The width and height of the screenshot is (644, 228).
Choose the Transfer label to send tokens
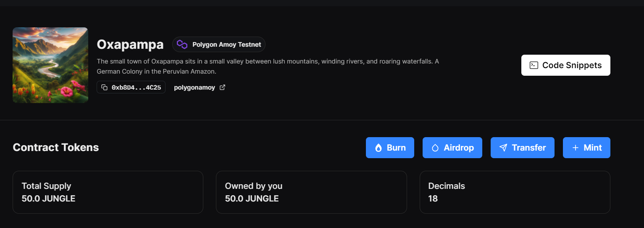point(528,148)
